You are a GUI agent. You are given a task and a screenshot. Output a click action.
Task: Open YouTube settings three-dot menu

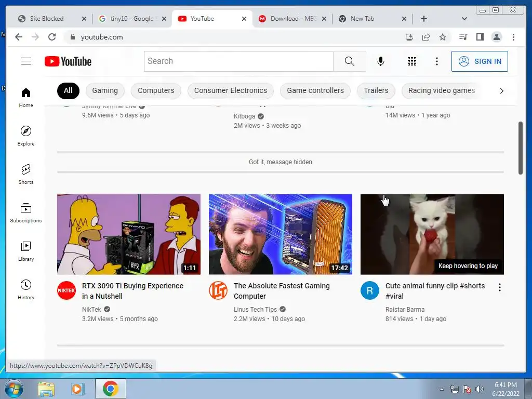point(436,61)
